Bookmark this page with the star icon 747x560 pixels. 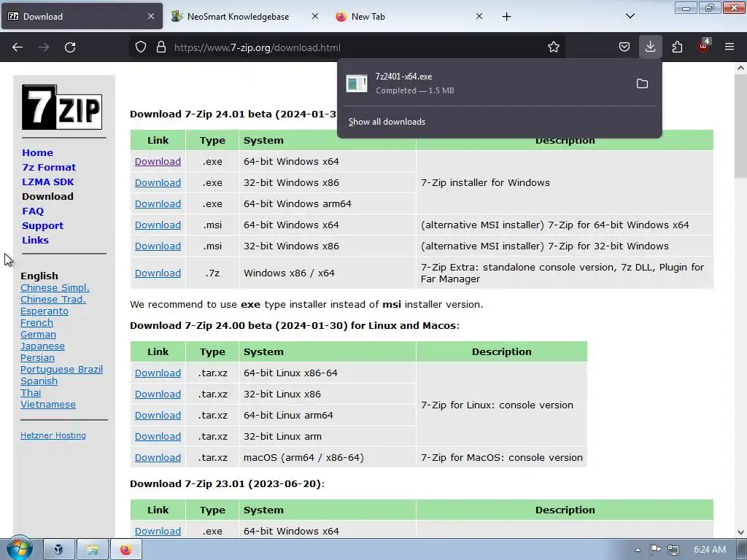[553, 47]
